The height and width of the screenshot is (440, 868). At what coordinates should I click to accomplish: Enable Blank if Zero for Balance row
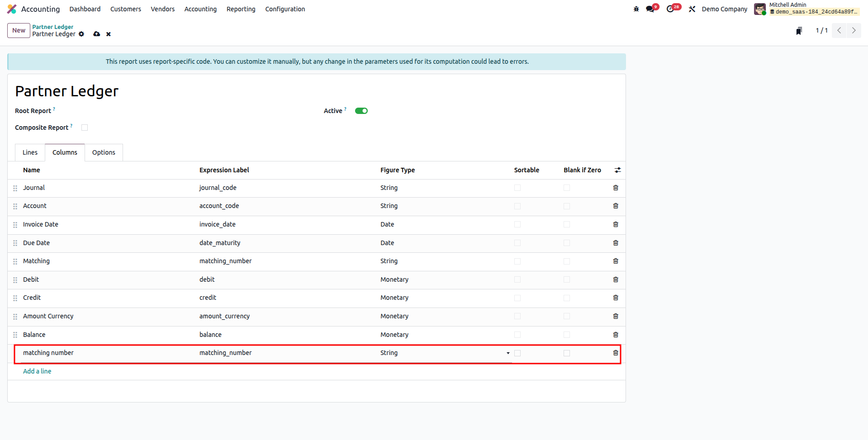point(567,335)
